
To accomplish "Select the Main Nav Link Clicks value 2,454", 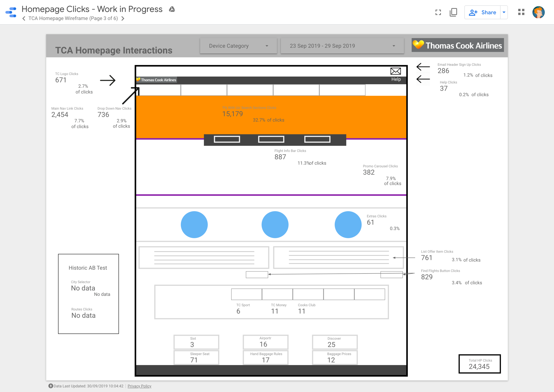I will coord(60,115).
